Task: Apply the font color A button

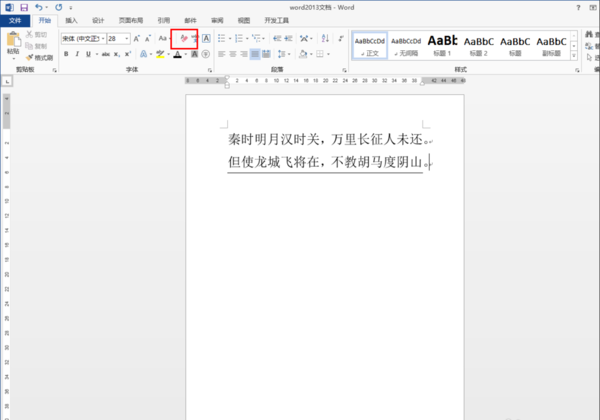Action: (178, 54)
